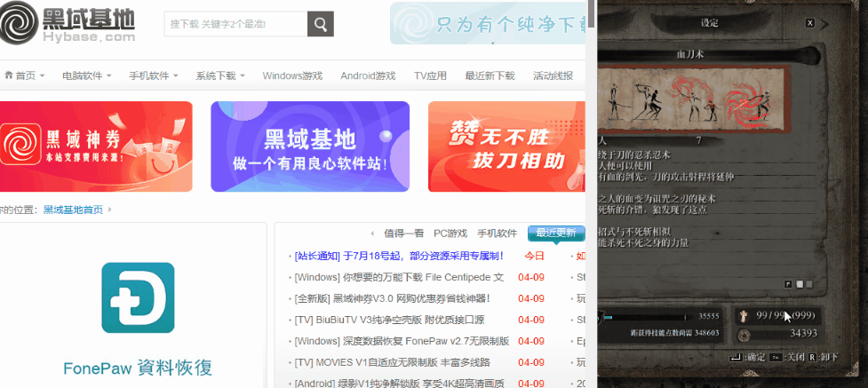Click the Hybase swirl logo icon
Image resolution: width=868 pixels, height=388 pixels.
click(x=18, y=24)
